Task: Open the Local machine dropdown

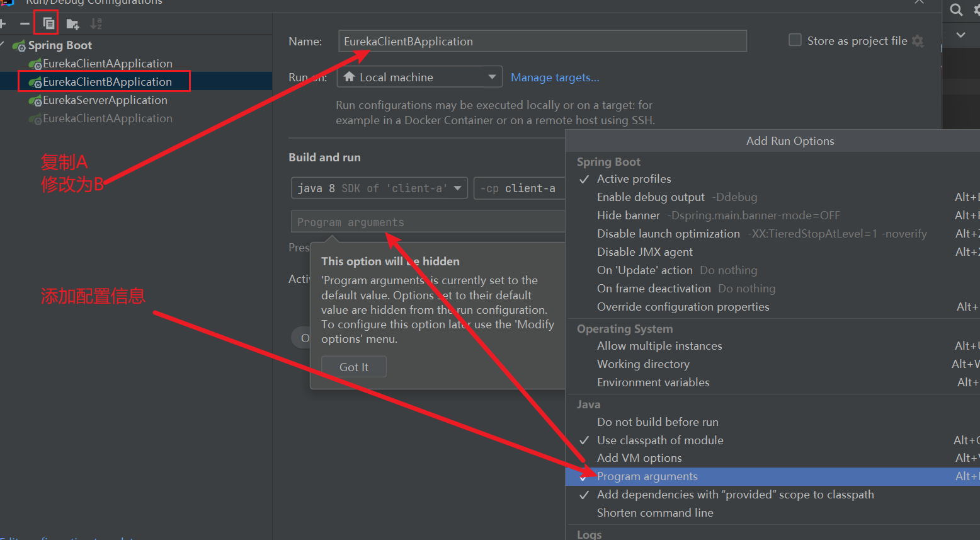Action: (x=419, y=77)
